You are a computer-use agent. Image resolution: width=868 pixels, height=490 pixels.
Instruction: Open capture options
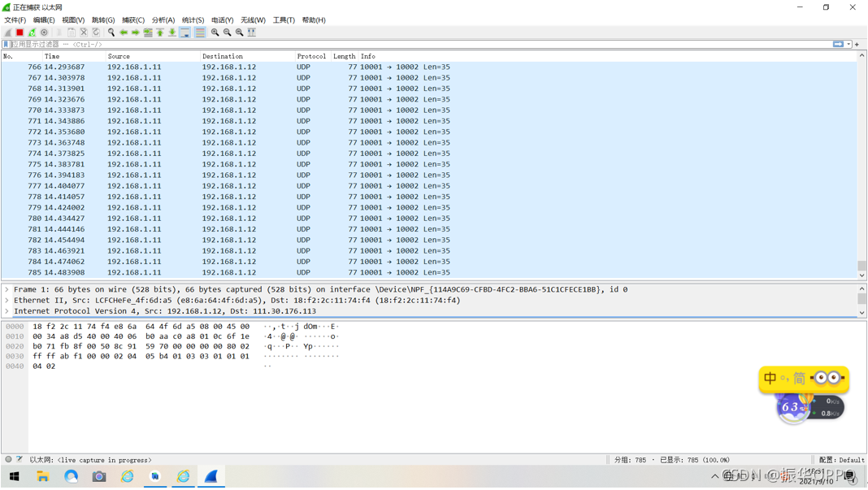click(x=44, y=33)
